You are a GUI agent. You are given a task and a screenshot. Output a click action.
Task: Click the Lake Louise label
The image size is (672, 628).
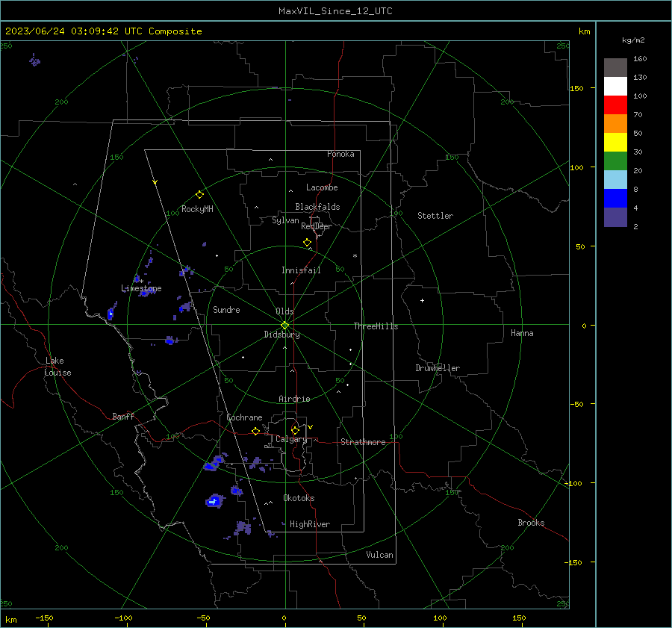[x=57, y=367]
